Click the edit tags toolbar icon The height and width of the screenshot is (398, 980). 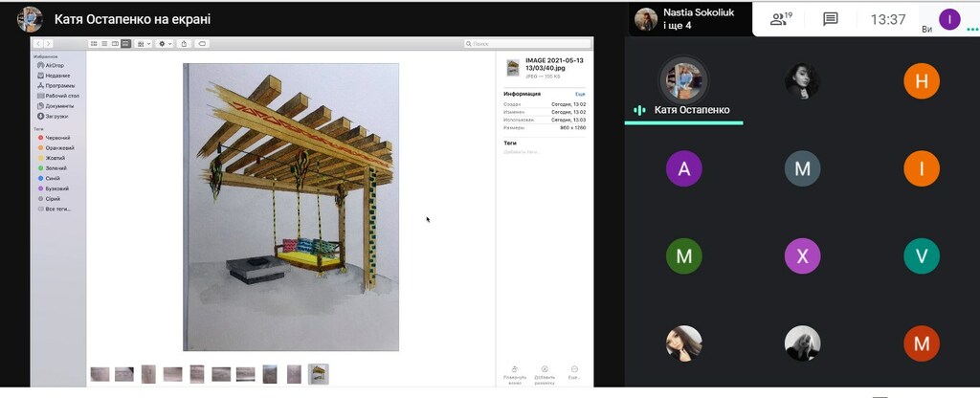(201, 44)
